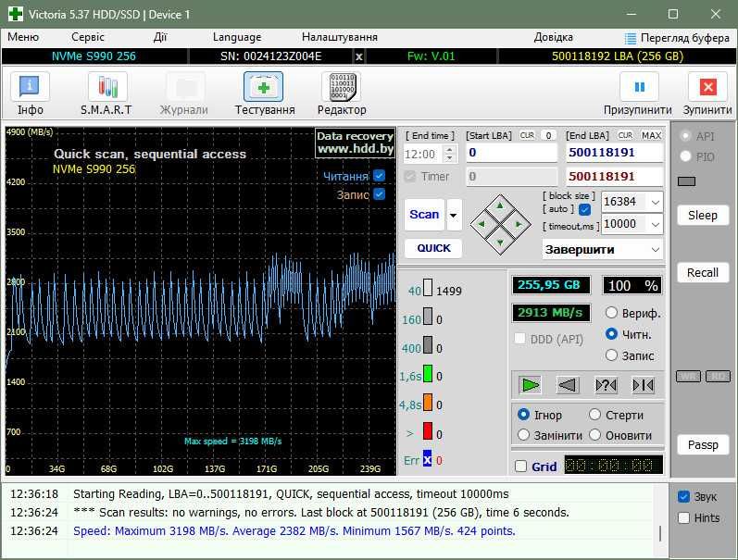Click the End time 12:00 field
738x560 pixels.
(423, 154)
